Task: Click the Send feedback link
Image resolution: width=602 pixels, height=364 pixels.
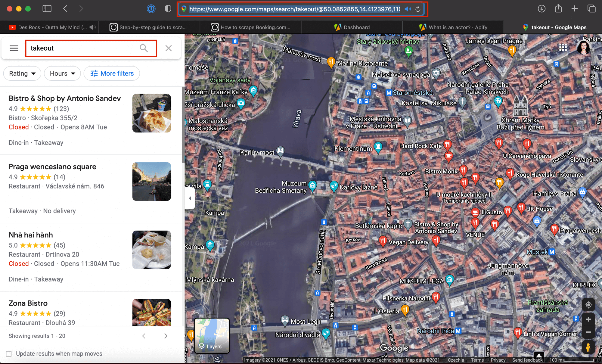Action: [x=527, y=360]
